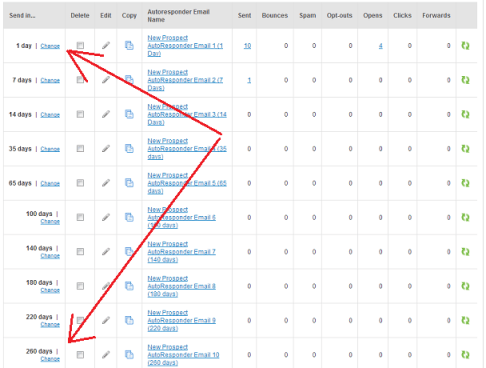486x368 pixels.
Task: Open New Prospect AutoResponder Email 1 link
Action: point(185,46)
